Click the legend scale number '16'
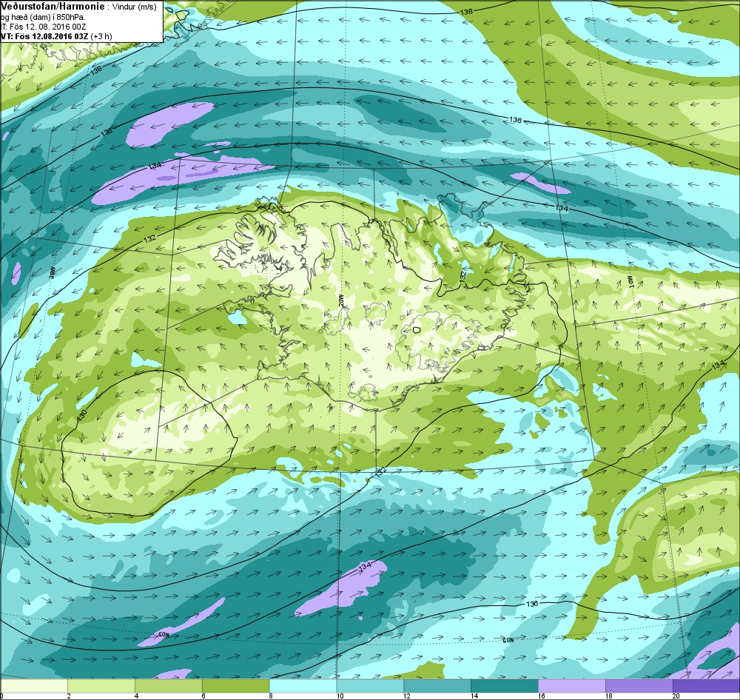 tap(542, 696)
